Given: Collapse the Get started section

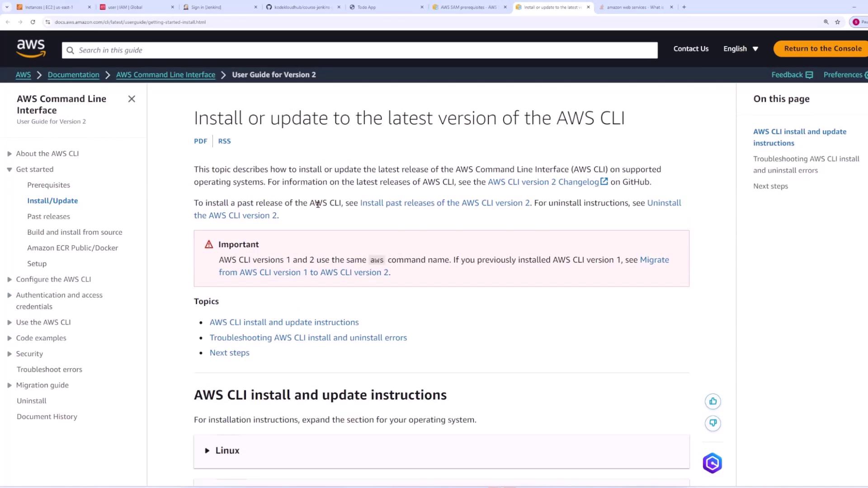Looking at the screenshot, I should tap(9, 169).
